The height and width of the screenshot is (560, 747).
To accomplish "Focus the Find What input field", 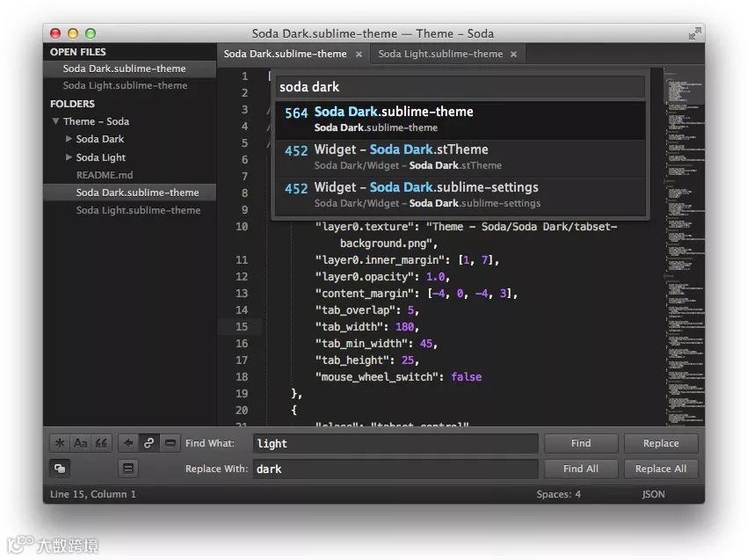I will 395,443.
